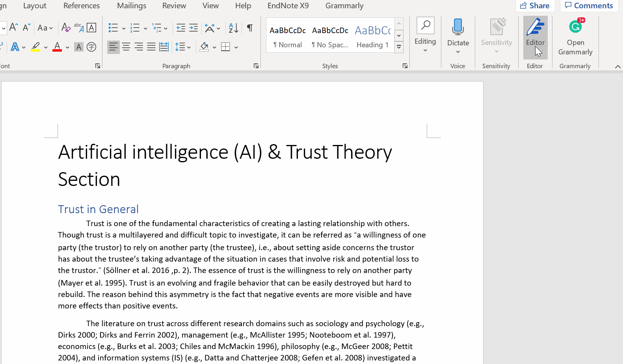Open the Comments button
Viewport: 623px width, 364px height.
589,6
